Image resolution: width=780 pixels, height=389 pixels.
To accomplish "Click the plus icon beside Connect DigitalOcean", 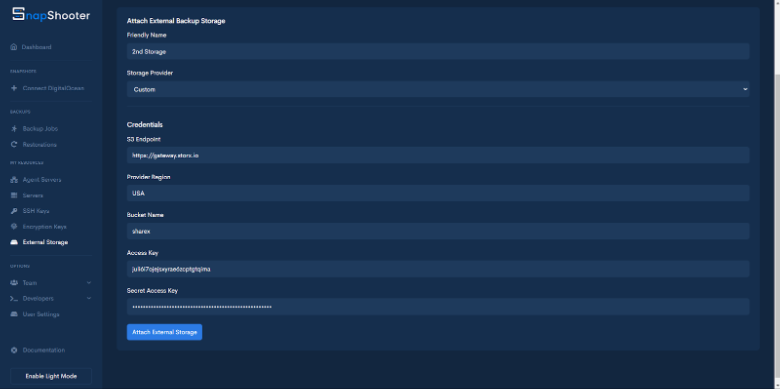I will coord(14,88).
